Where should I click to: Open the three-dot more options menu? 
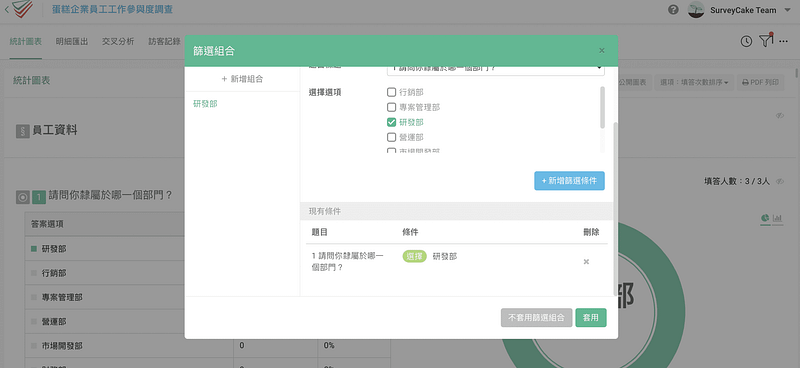[784, 42]
